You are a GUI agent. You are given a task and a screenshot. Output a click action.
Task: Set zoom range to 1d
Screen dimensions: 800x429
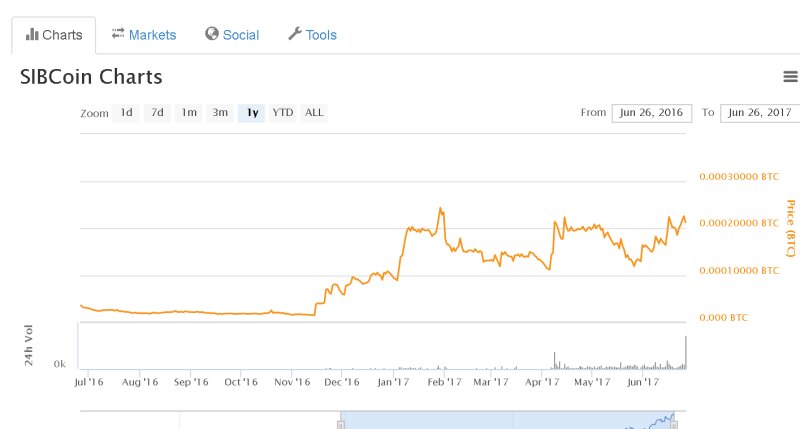tap(126, 113)
